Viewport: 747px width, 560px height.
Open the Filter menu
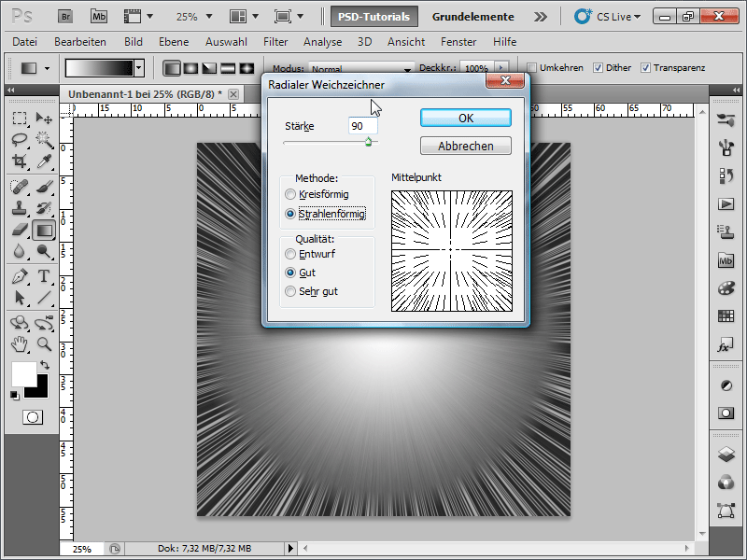pos(275,42)
